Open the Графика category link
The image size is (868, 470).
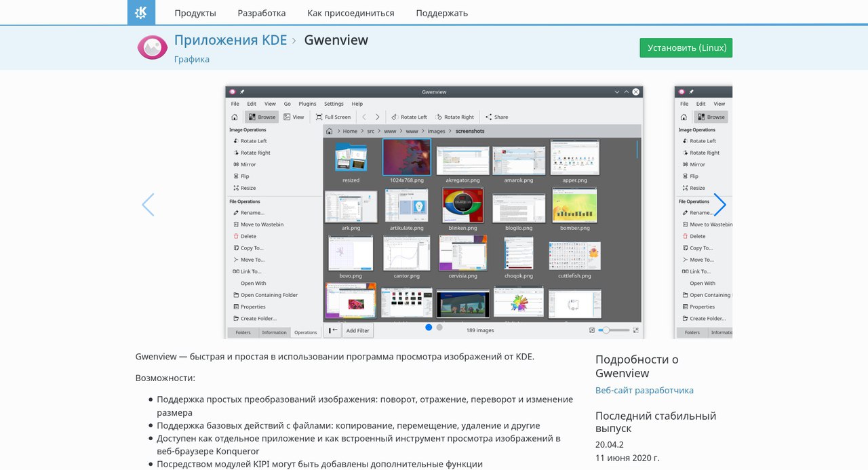pyautogui.click(x=192, y=59)
